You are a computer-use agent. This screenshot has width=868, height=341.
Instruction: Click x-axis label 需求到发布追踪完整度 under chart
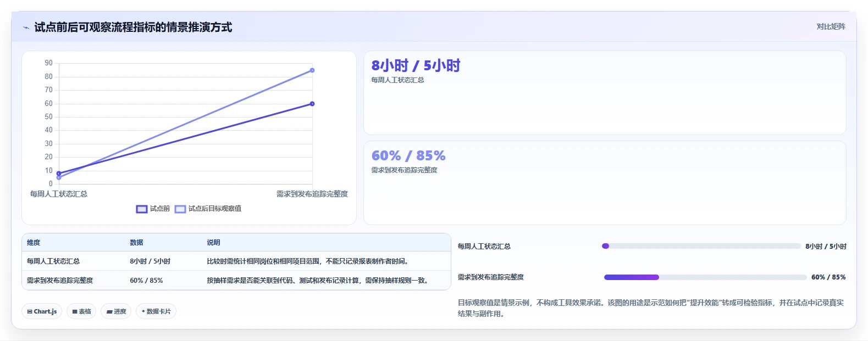pos(312,194)
